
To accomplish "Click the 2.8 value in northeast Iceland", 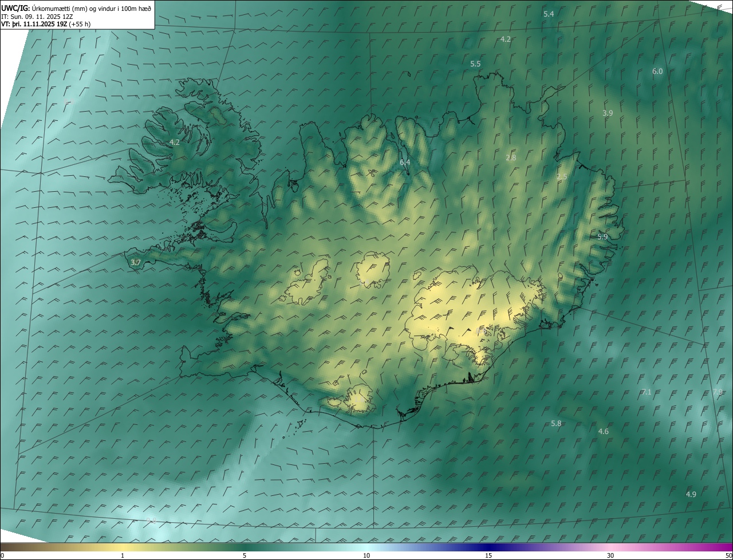I will click(x=511, y=157).
